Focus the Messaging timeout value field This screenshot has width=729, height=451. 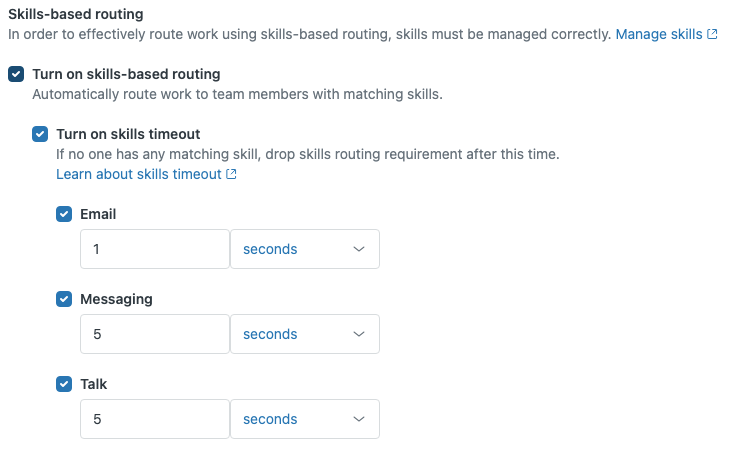(x=155, y=334)
